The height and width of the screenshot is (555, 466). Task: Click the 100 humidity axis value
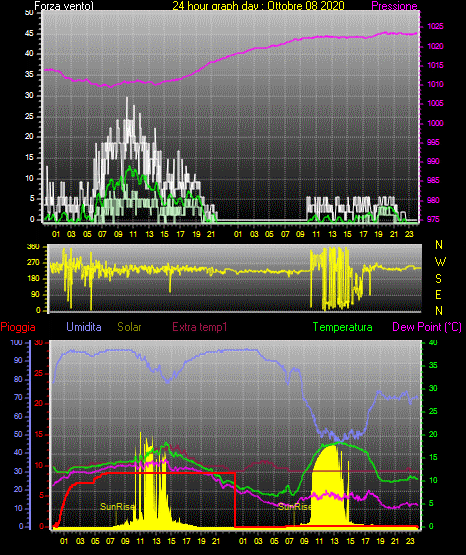(x=17, y=342)
